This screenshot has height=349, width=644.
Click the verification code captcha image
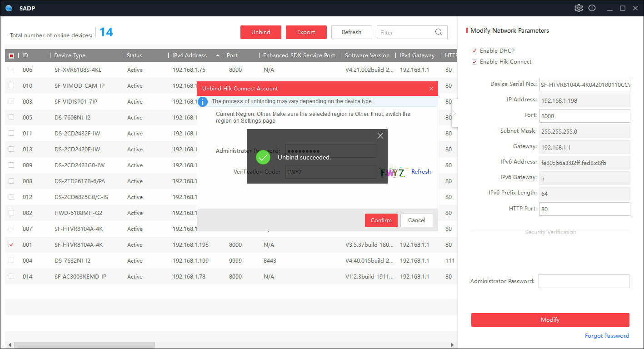click(x=393, y=172)
